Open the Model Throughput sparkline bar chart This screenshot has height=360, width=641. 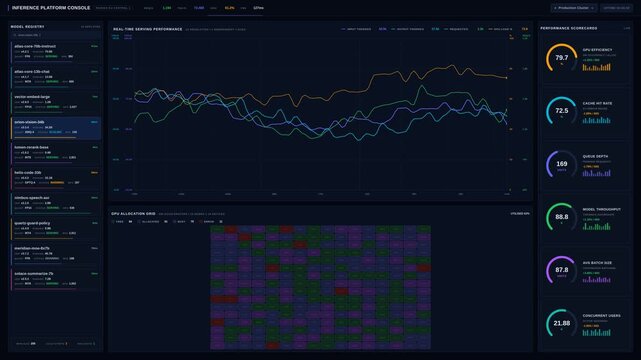pyautogui.click(x=596, y=226)
